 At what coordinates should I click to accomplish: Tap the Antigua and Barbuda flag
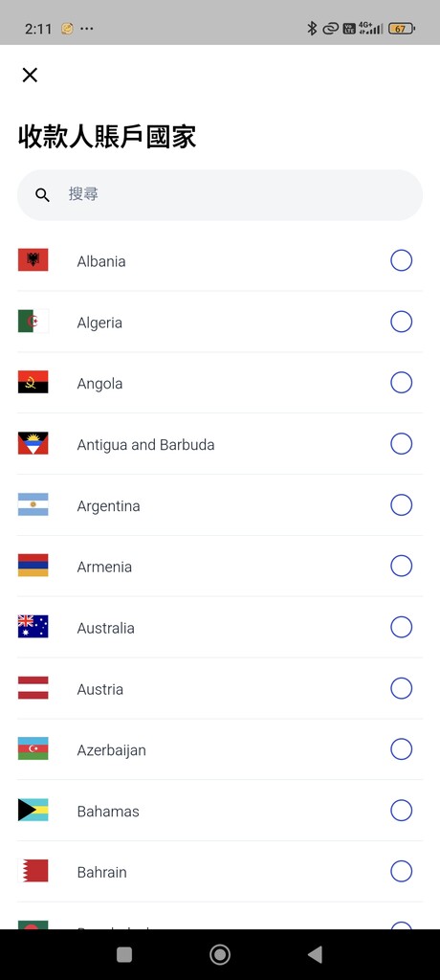pyautogui.click(x=33, y=443)
